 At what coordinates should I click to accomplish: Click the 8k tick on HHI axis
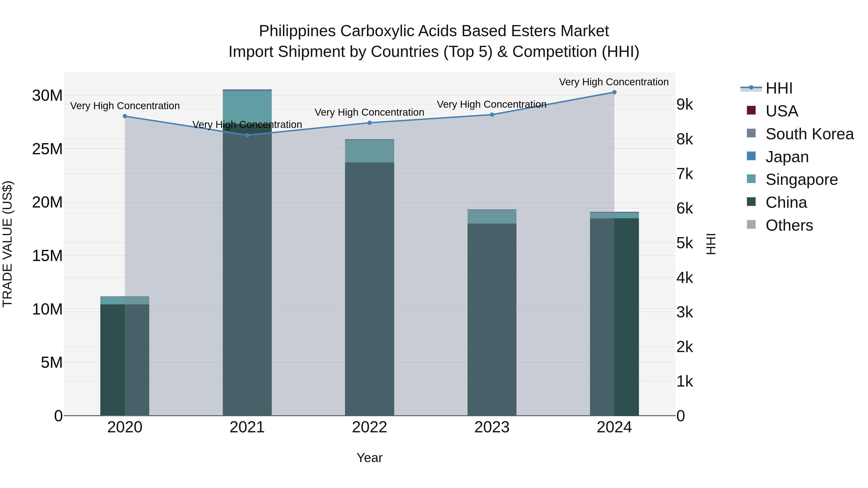[x=685, y=139]
